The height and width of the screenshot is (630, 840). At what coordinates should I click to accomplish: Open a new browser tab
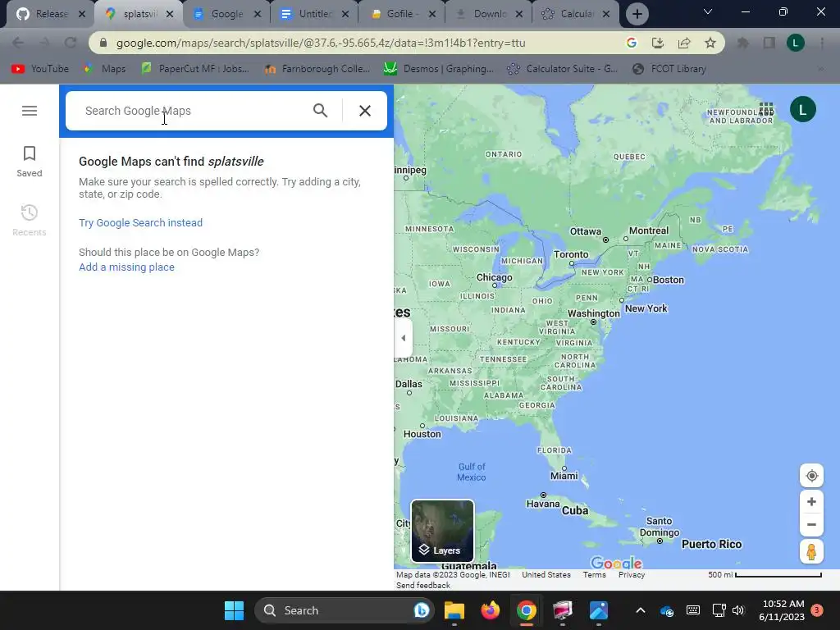[x=637, y=14]
